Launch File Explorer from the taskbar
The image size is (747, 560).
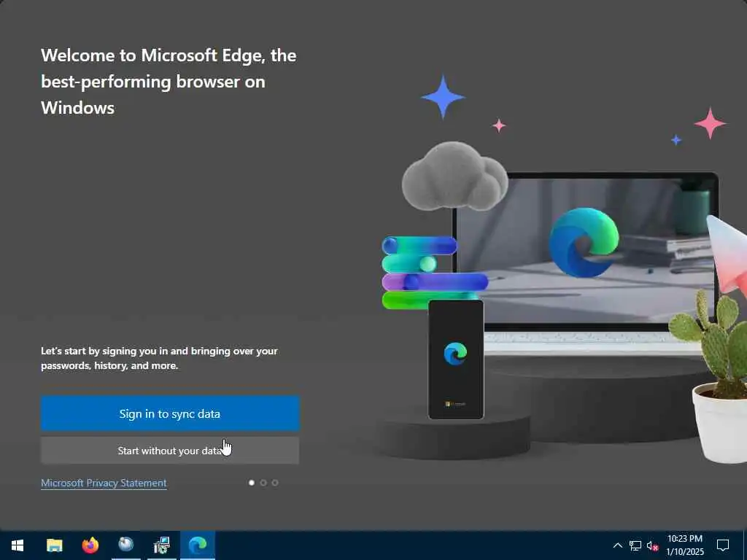[x=54, y=545]
